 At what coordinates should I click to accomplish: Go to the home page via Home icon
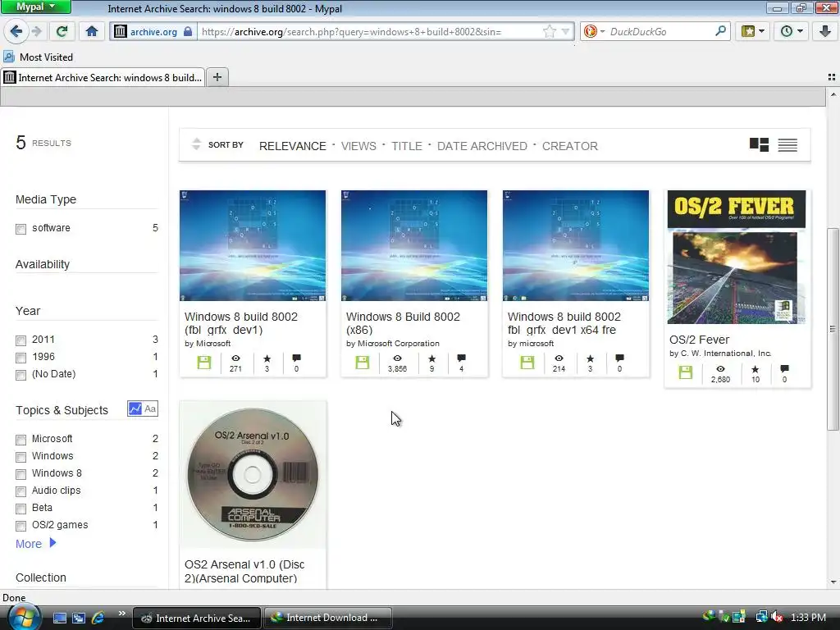pos(92,32)
